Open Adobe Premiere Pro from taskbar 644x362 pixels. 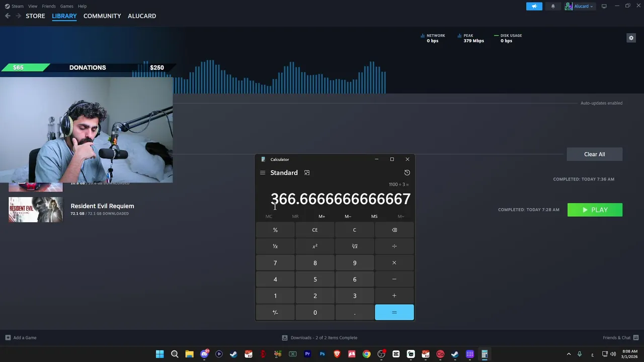point(307,354)
